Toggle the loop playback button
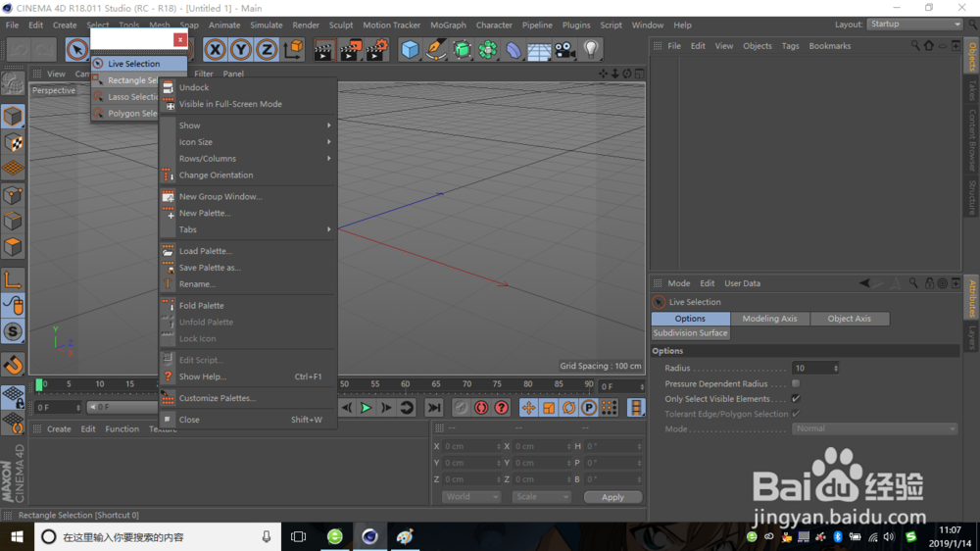Viewport: 980px width, 551px height. coord(407,408)
